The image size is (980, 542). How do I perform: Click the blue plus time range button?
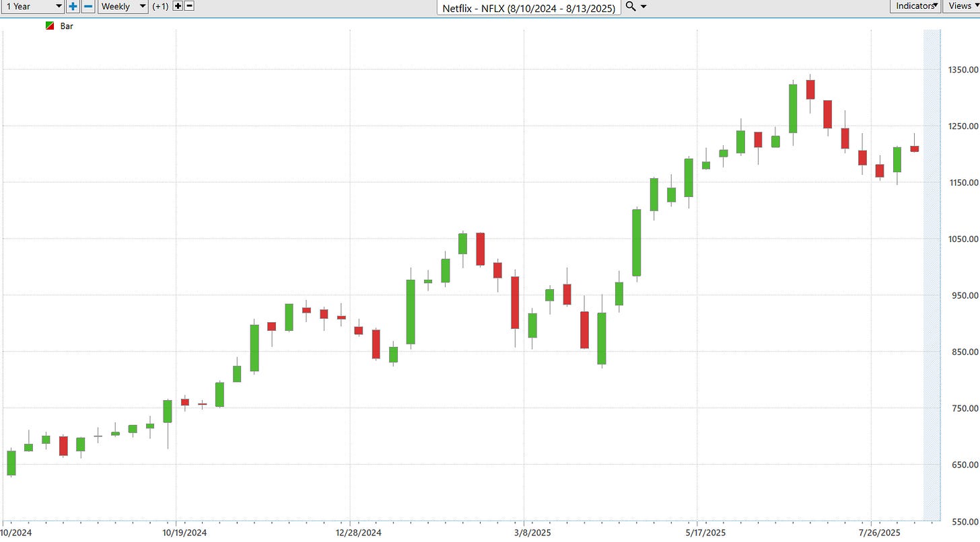tap(73, 6)
